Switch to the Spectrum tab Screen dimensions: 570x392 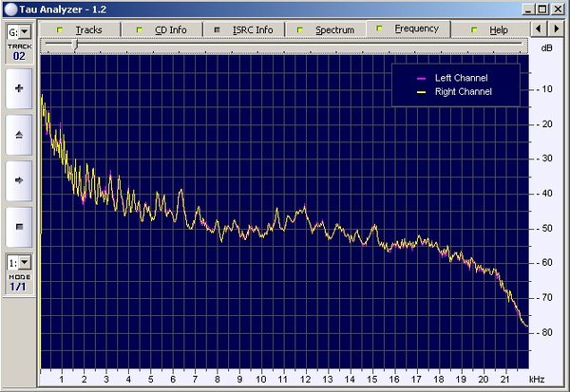tap(326, 29)
